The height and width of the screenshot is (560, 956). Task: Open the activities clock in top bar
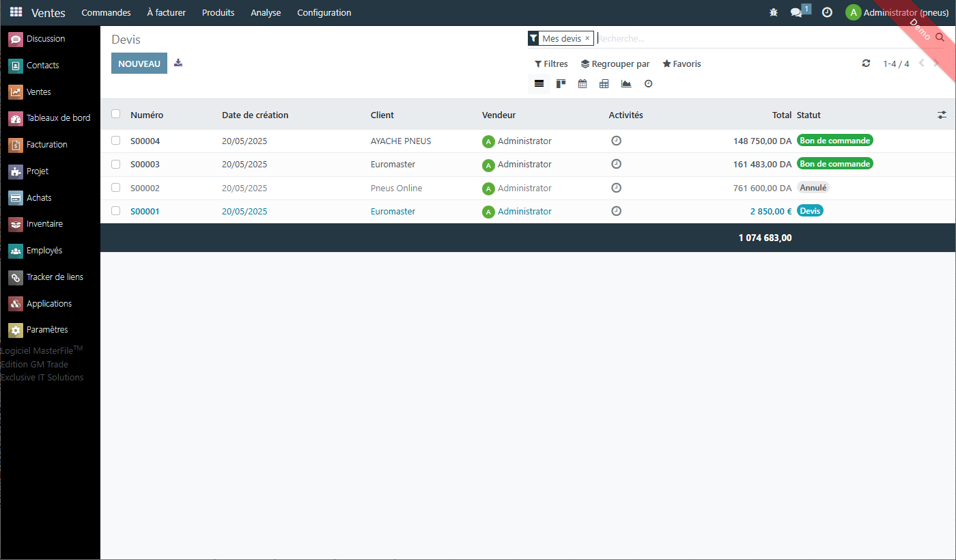pos(827,12)
